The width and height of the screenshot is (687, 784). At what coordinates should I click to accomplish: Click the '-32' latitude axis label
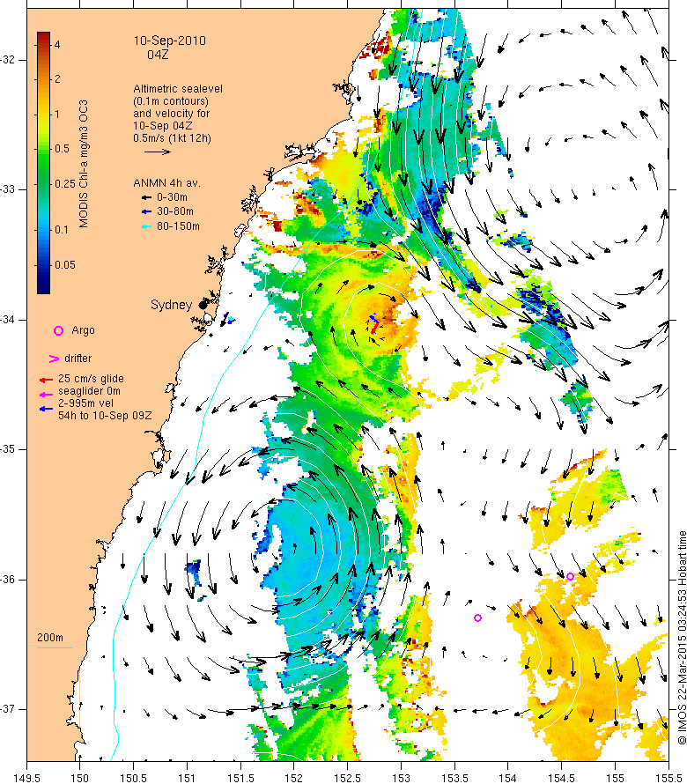click(x=8, y=60)
